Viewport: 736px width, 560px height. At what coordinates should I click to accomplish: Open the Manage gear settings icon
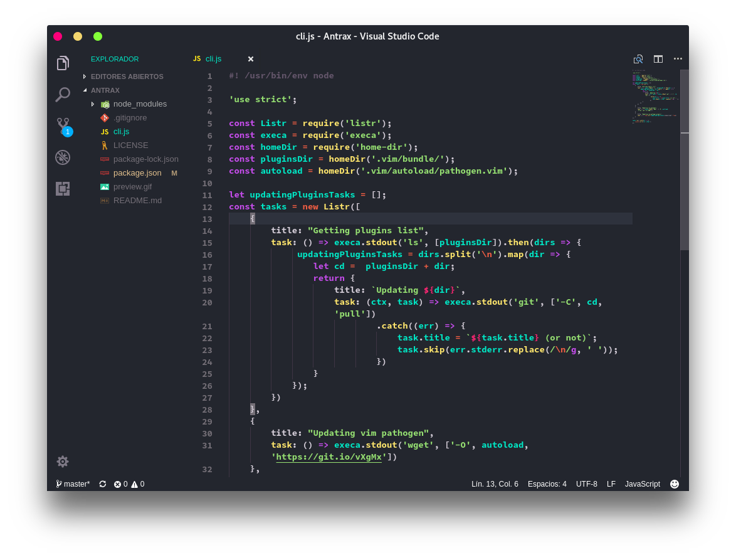[x=63, y=462]
